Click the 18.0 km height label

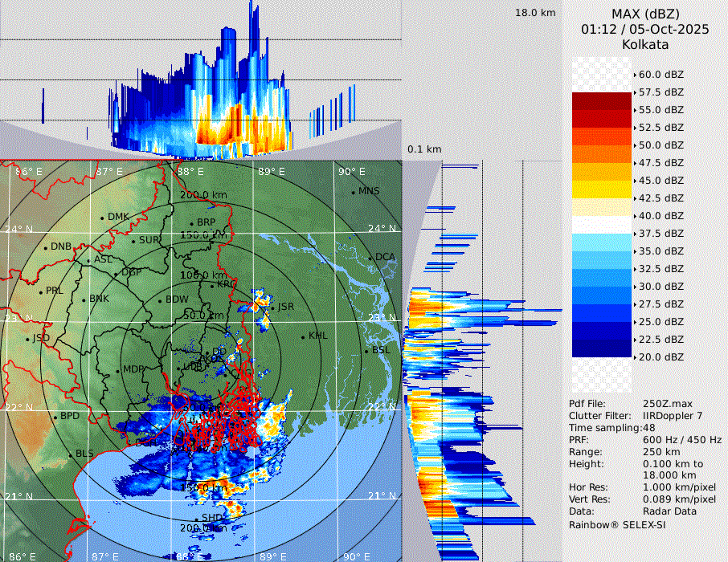click(x=535, y=13)
